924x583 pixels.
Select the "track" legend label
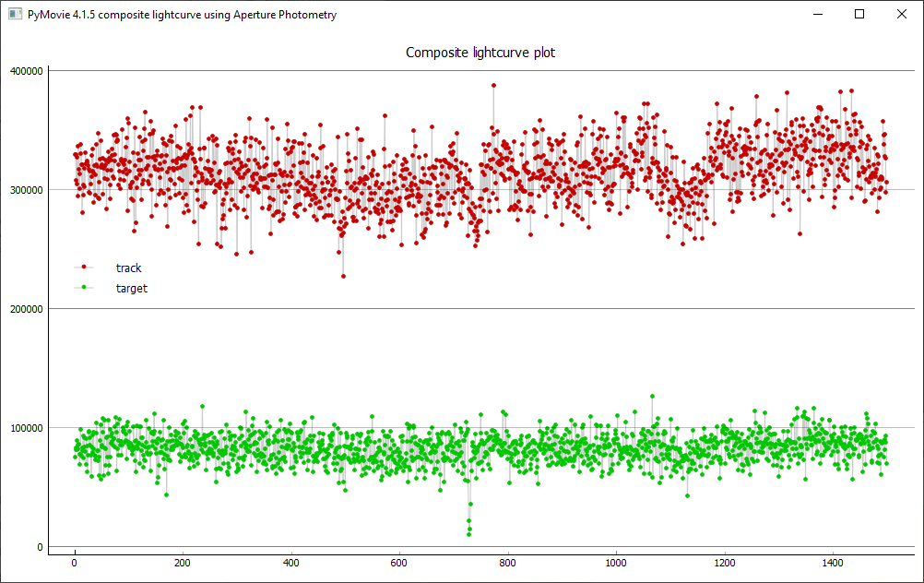coord(128,268)
